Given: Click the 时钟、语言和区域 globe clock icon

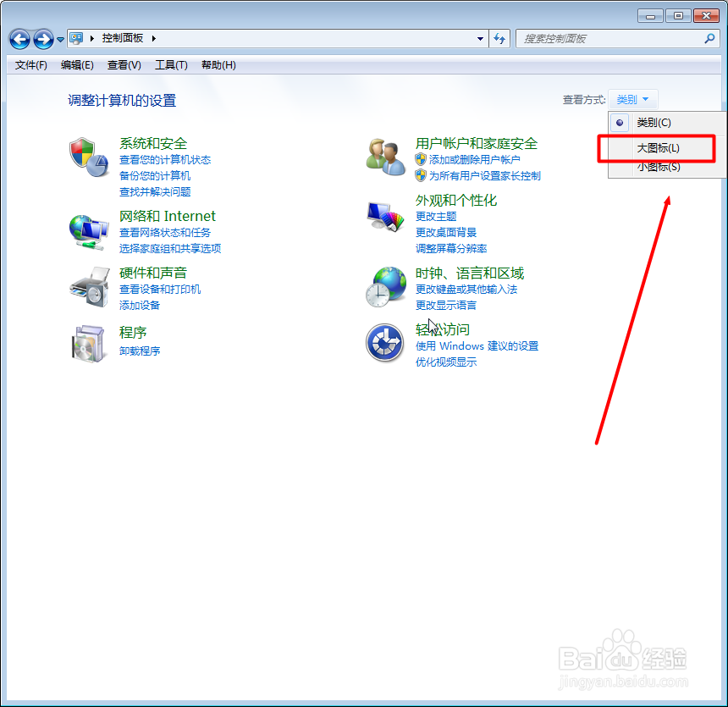Looking at the screenshot, I should pyautogui.click(x=385, y=287).
